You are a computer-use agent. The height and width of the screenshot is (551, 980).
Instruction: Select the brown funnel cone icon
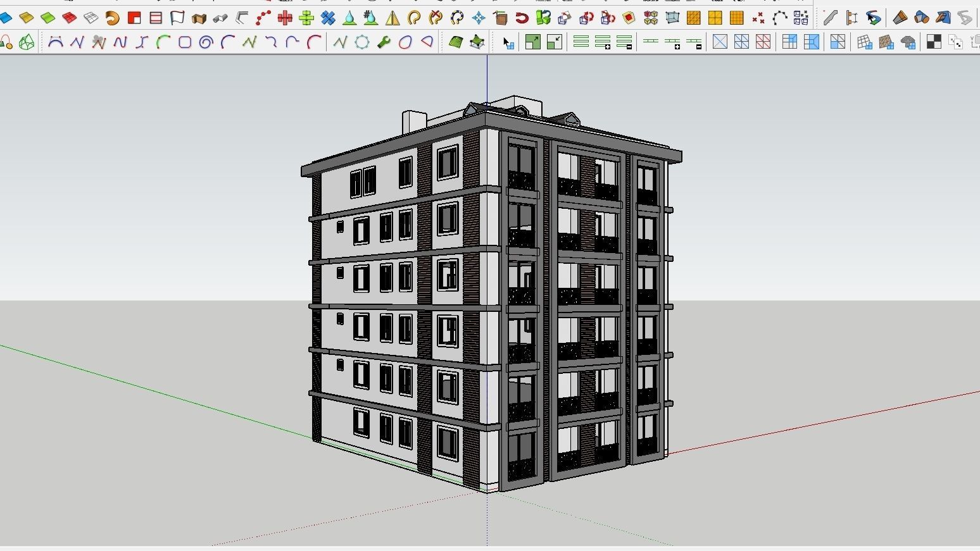click(900, 18)
